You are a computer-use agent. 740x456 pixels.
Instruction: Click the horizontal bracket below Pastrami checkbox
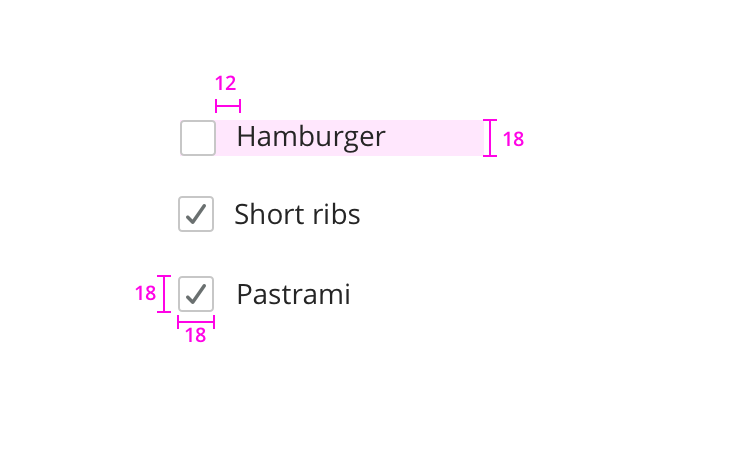click(x=196, y=321)
